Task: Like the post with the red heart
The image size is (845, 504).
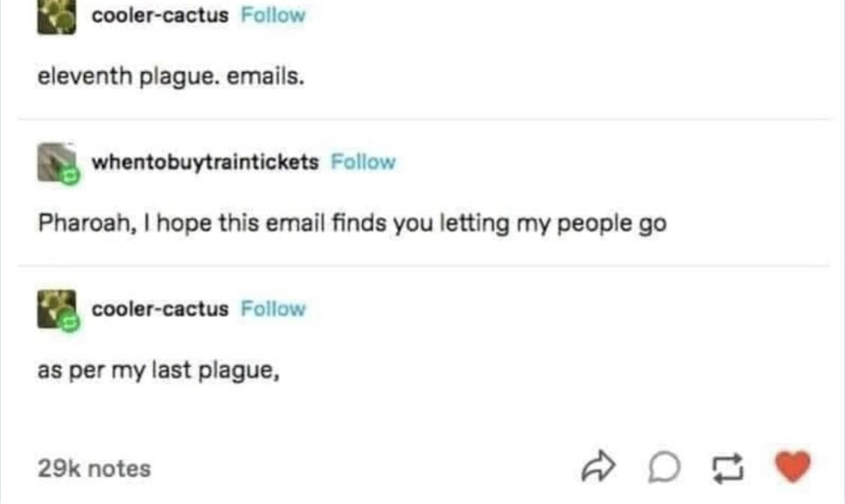Action: (x=792, y=466)
